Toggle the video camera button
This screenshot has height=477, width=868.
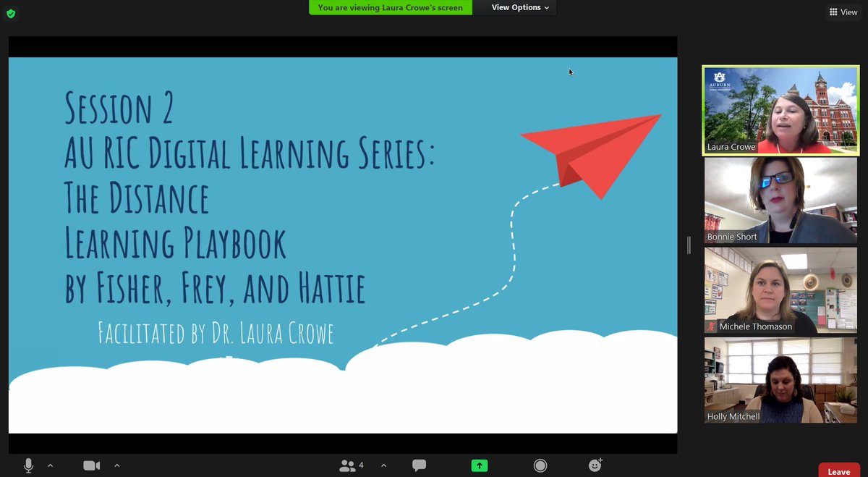(x=91, y=465)
